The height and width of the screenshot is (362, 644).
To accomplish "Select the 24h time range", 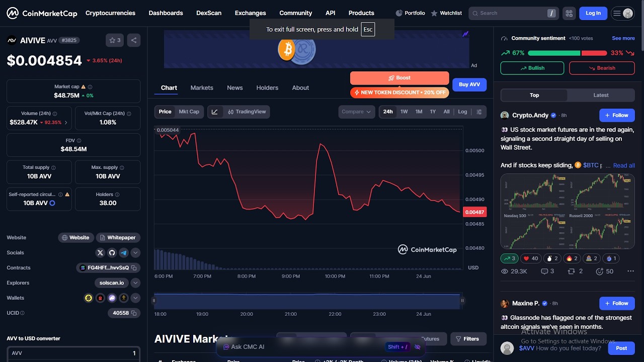I will point(388,112).
